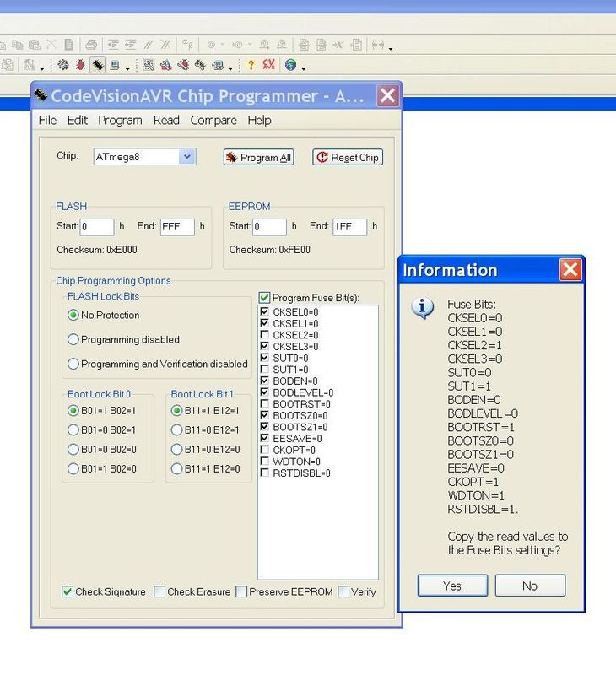This screenshot has height=675, width=616.
Task: Click the alpha-beta character icon
Action: (187, 45)
